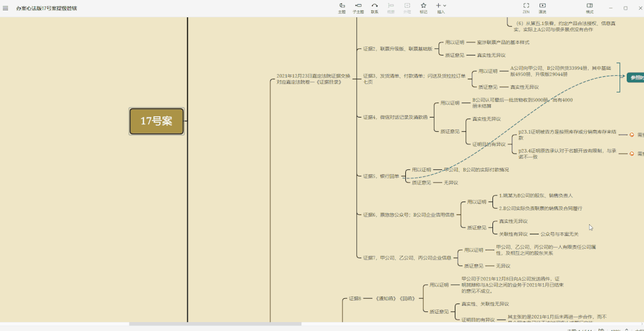Click the orange marker beside p23.4 note
This screenshot has height=331, width=644.
click(631, 153)
